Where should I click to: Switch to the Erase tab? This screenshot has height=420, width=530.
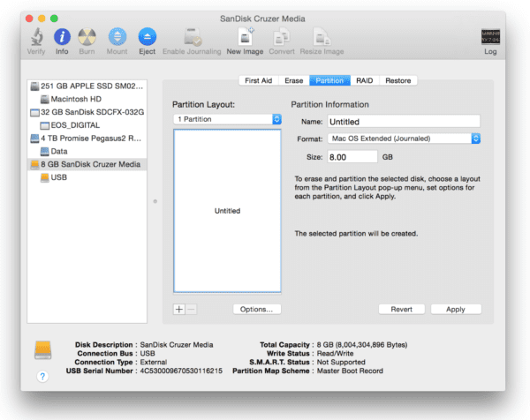(294, 80)
